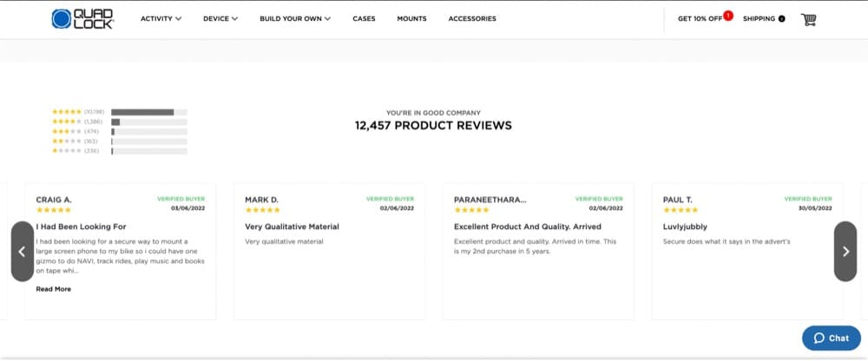868x361 pixels.
Task: Filter reviews by four-star rating row
Action: [x=119, y=121]
